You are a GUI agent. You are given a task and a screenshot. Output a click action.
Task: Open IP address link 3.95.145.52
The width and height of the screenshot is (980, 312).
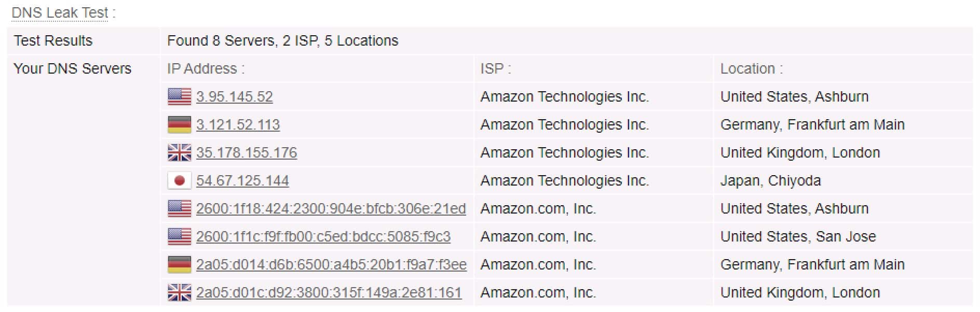click(234, 96)
